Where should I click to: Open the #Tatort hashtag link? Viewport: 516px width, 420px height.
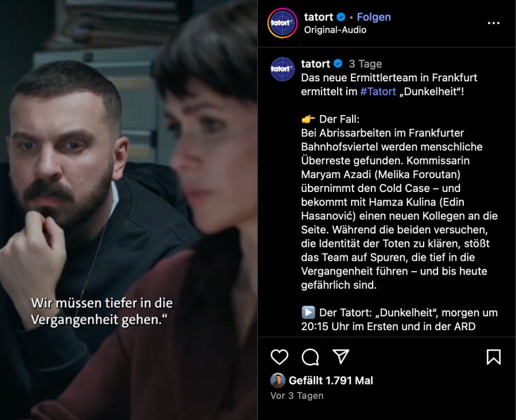[x=378, y=92]
